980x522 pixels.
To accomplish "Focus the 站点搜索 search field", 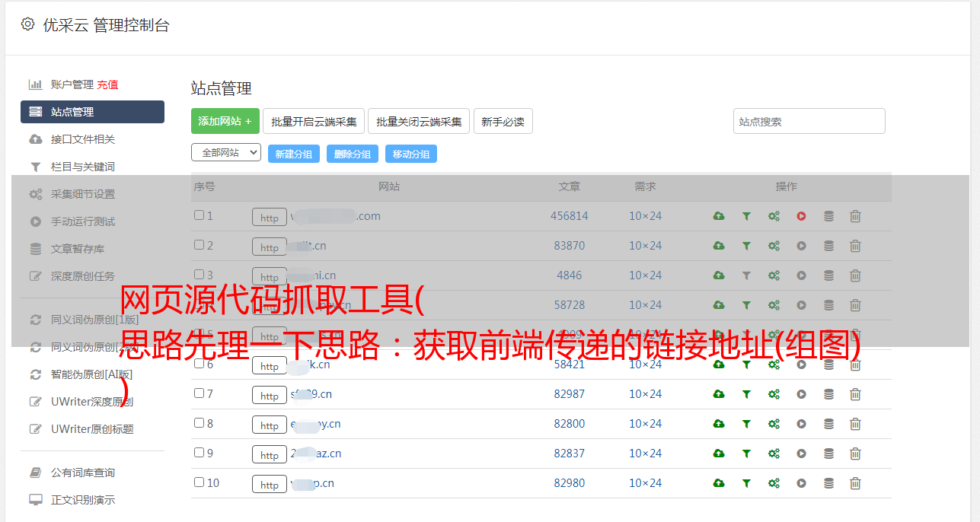I will coord(809,121).
